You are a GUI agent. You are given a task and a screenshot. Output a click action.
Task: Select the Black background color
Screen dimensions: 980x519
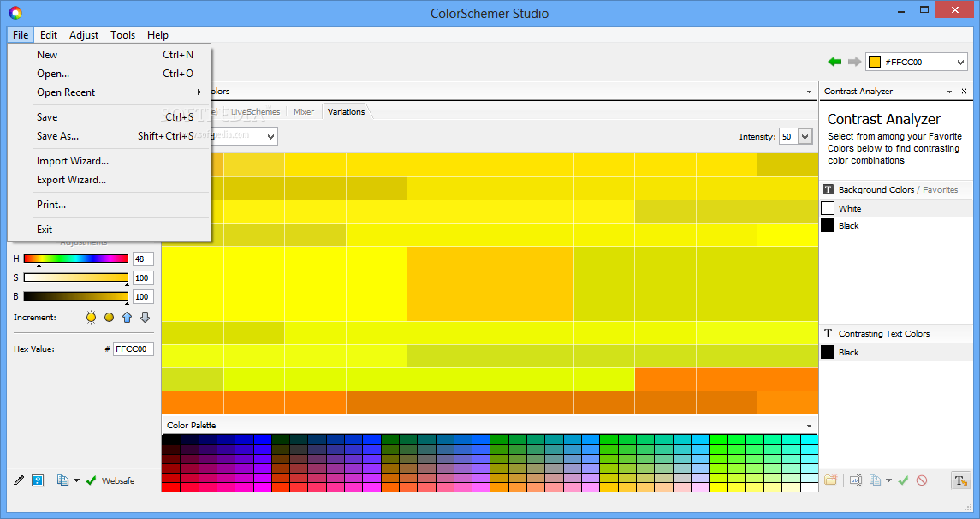(x=898, y=225)
